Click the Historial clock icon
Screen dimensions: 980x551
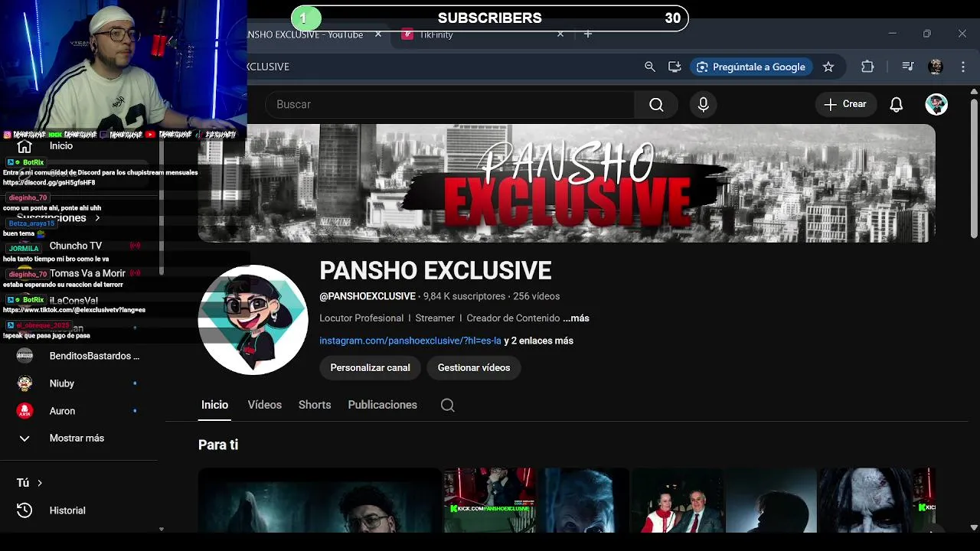[x=24, y=510]
